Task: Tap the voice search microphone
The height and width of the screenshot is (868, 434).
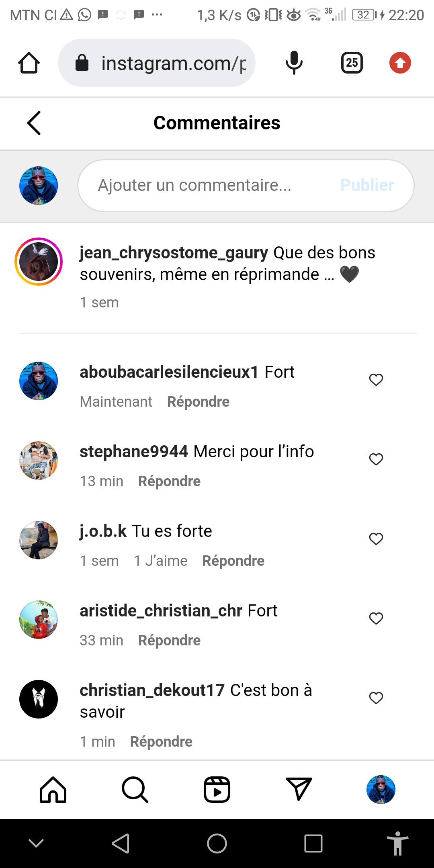Action: point(294,63)
